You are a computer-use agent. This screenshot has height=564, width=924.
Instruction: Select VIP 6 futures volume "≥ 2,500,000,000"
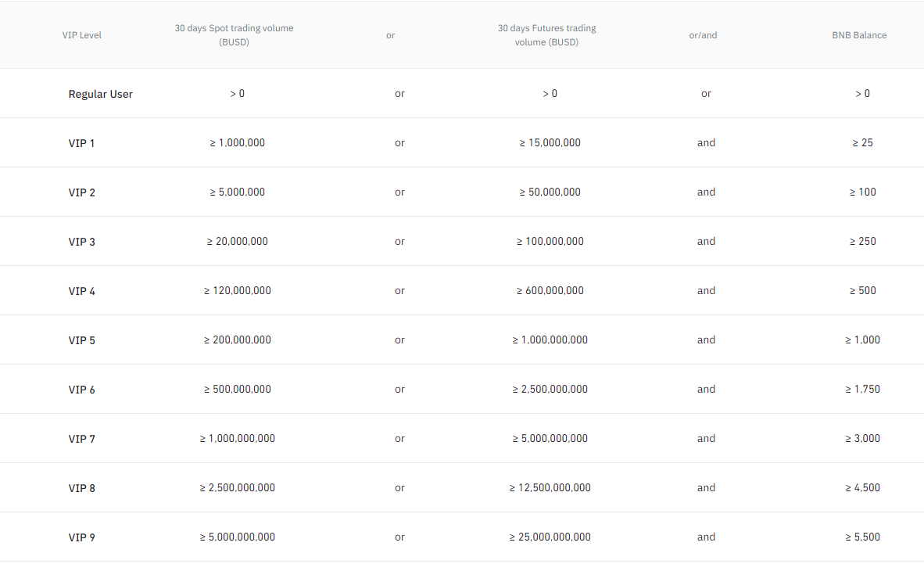pos(550,389)
